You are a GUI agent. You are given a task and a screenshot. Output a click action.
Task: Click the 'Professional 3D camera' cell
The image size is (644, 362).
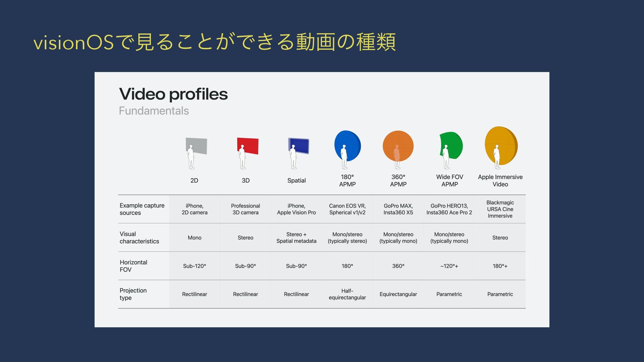pos(246,209)
